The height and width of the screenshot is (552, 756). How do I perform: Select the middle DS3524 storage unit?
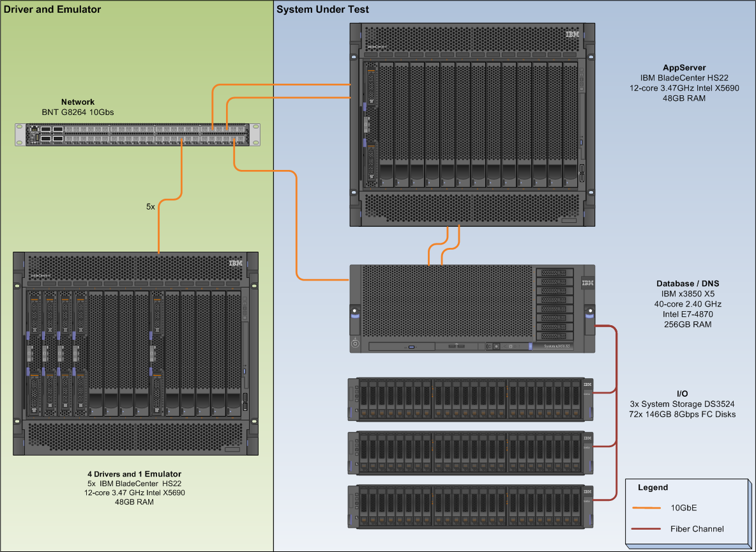point(471,453)
